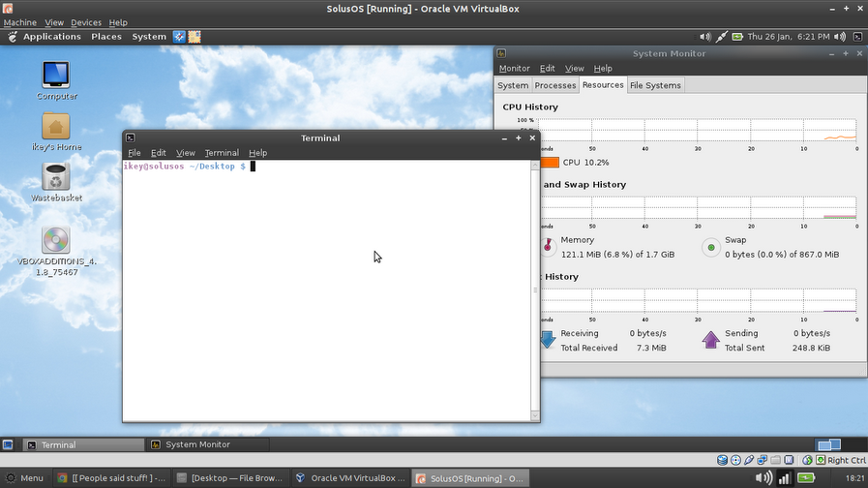Open Terminal File menu
The image size is (868, 488).
[x=135, y=153]
